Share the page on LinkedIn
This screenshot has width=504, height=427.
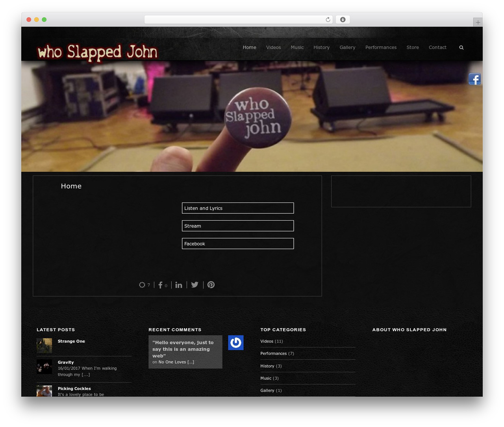point(179,285)
